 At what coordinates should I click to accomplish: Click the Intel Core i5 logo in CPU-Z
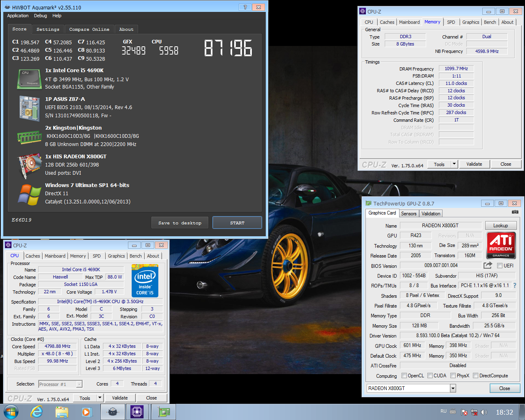point(145,281)
